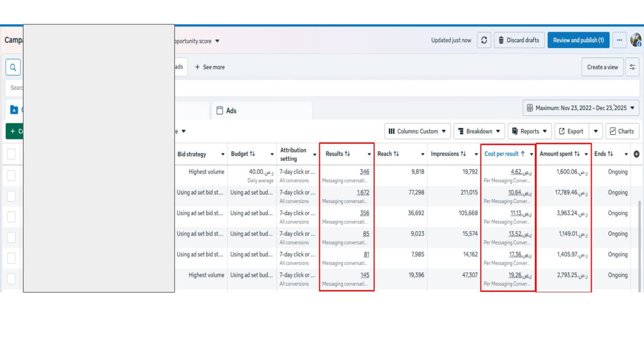Click the Discard drafts button

(519, 40)
